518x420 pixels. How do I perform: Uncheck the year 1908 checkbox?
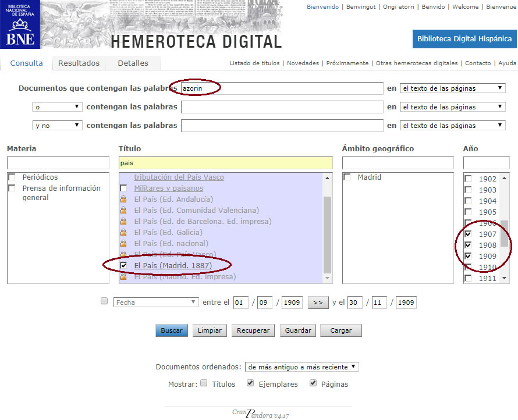point(468,245)
